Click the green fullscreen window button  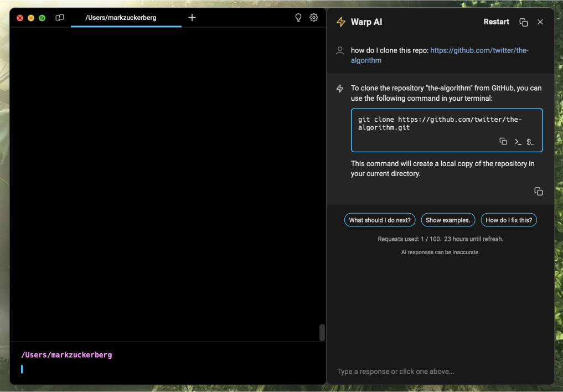(42, 18)
